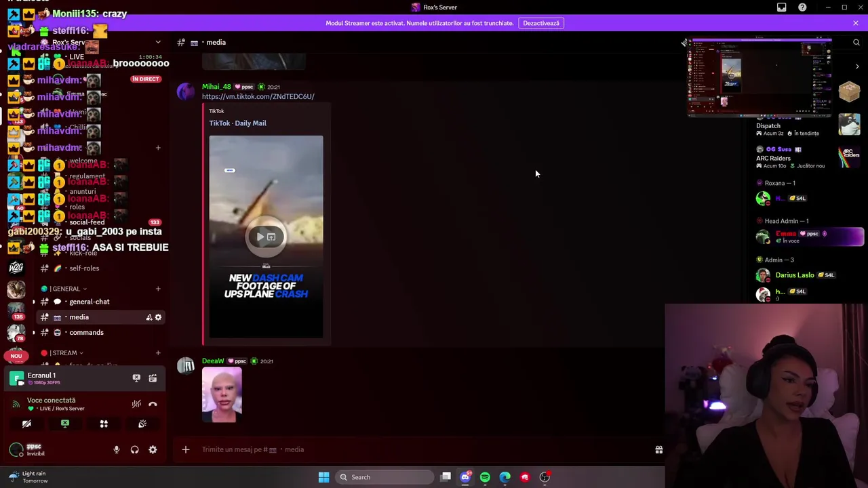Mute microphone in user panel
The height and width of the screenshot is (488, 868).
click(117, 449)
